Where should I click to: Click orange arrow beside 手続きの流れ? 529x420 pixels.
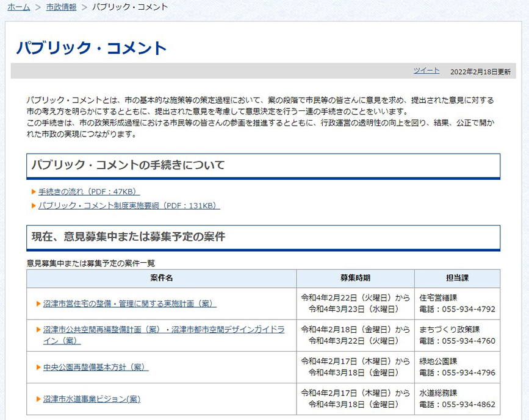tap(34, 191)
